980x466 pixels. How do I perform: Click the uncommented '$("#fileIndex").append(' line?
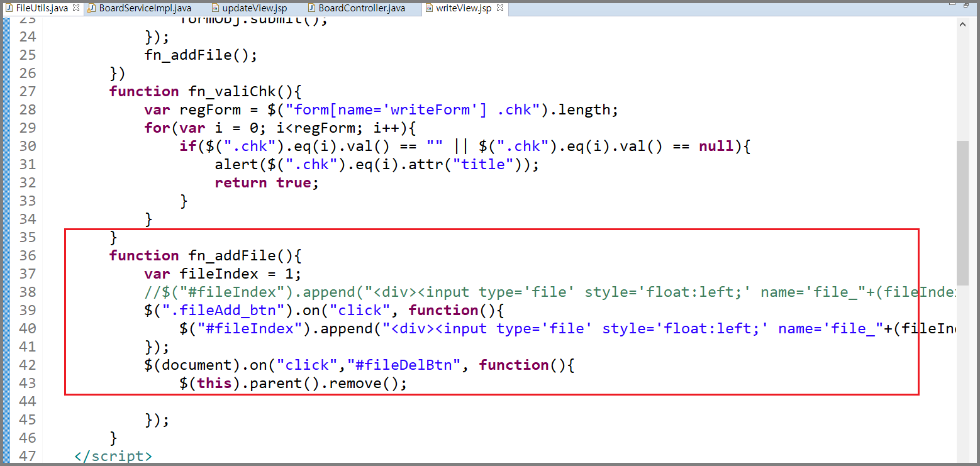tap(568, 328)
